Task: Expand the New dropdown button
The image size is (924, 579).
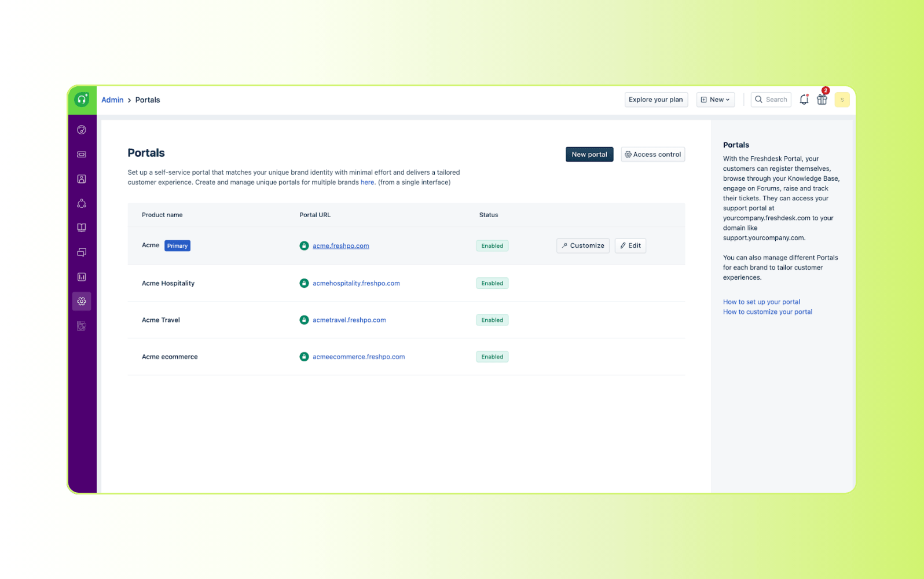Action: click(x=716, y=100)
